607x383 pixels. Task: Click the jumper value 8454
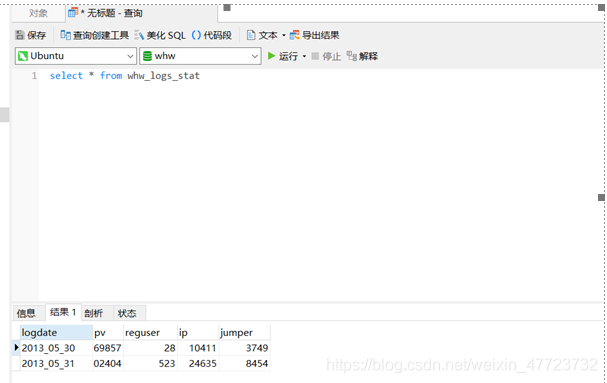pyautogui.click(x=245, y=363)
